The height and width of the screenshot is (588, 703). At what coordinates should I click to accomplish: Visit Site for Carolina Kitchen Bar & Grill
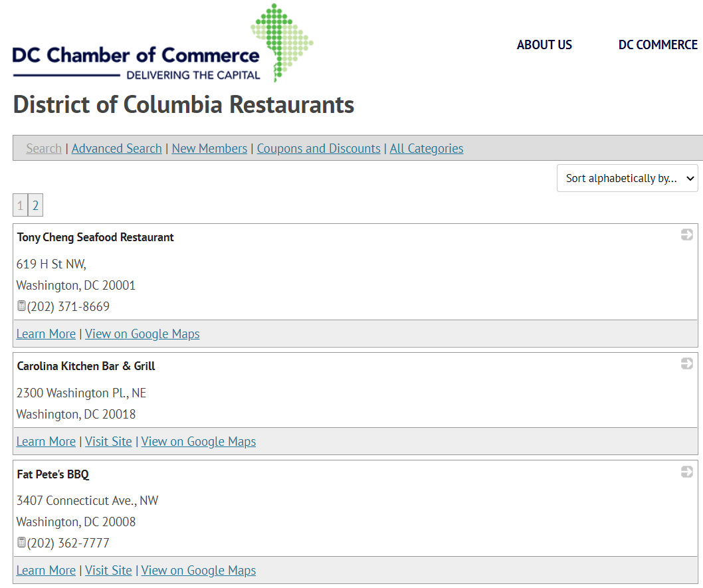coord(108,441)
